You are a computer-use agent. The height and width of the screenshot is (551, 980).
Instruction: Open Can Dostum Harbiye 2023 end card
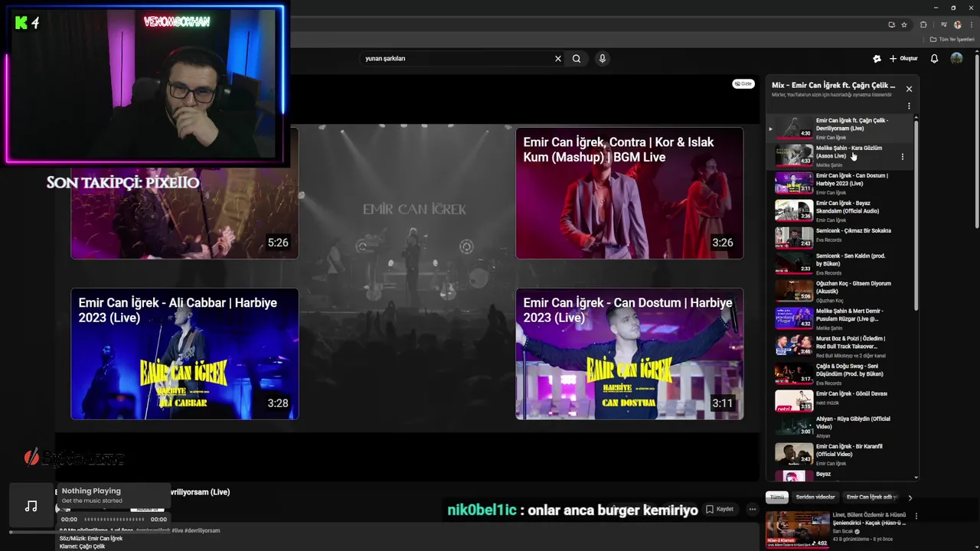click(629, 354)
